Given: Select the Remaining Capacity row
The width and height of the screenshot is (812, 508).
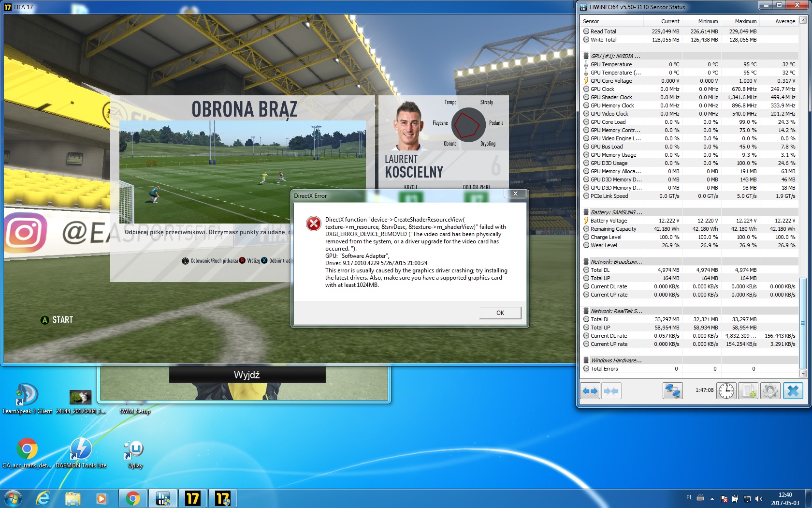Looking at the screenshot, I should pos(690,229).
